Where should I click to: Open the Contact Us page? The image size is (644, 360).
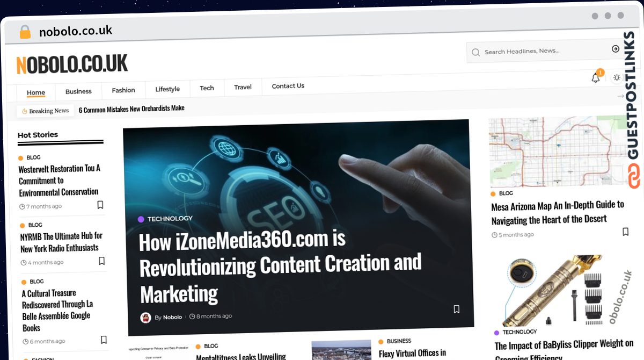pos(288,86)
